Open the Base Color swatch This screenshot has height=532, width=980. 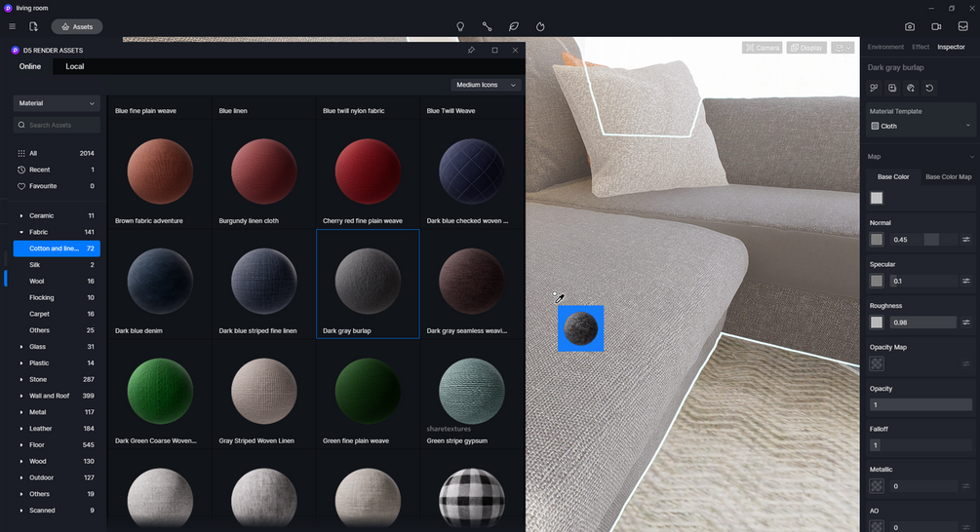click(x=877, y=199)
